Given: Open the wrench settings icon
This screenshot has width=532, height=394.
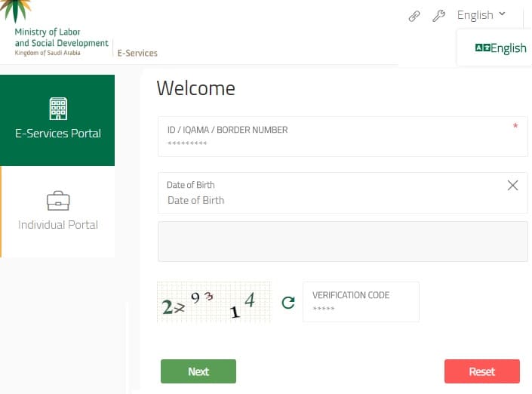Looking at the screenshot, I should pos(438,16).
